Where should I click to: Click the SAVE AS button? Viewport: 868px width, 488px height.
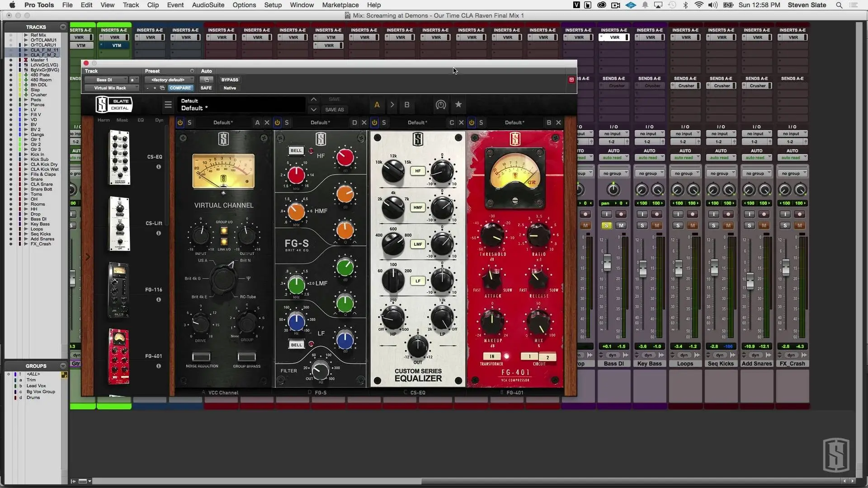click(335, 110)
